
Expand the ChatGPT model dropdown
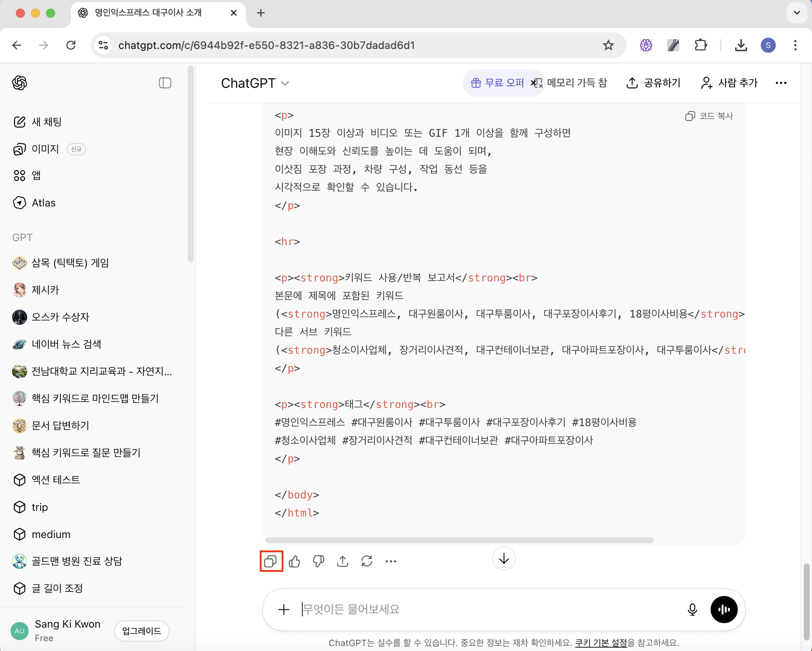point(255,83)
